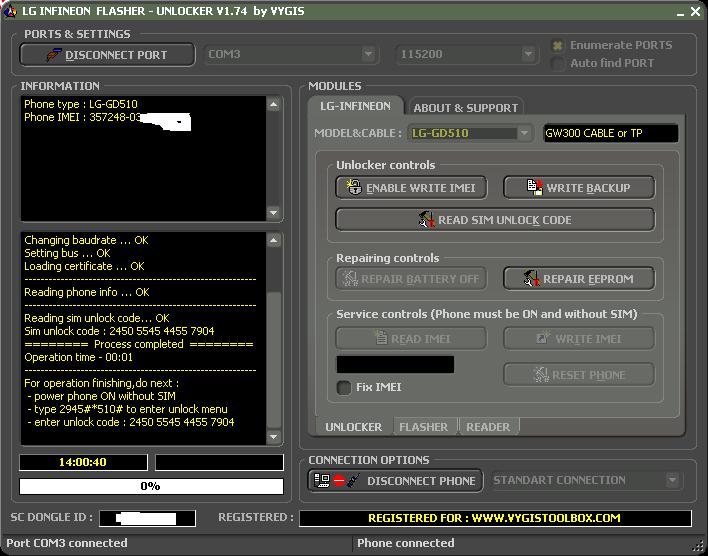The height and width of the screenshot is (556, 708).
Task: Click the REPAIR BATTERY OFF button
Action: (411, 279)
